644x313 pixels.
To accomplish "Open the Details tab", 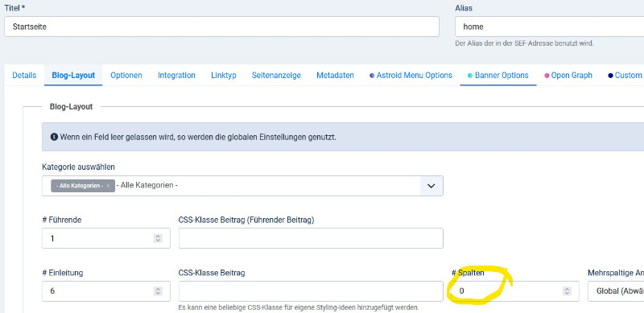I will [x=24, y=75].
